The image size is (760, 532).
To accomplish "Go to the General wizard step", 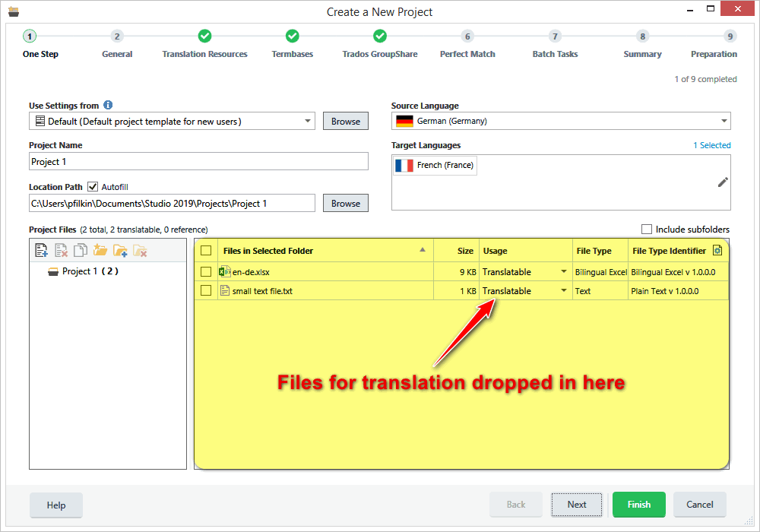I will coord(117,44).
